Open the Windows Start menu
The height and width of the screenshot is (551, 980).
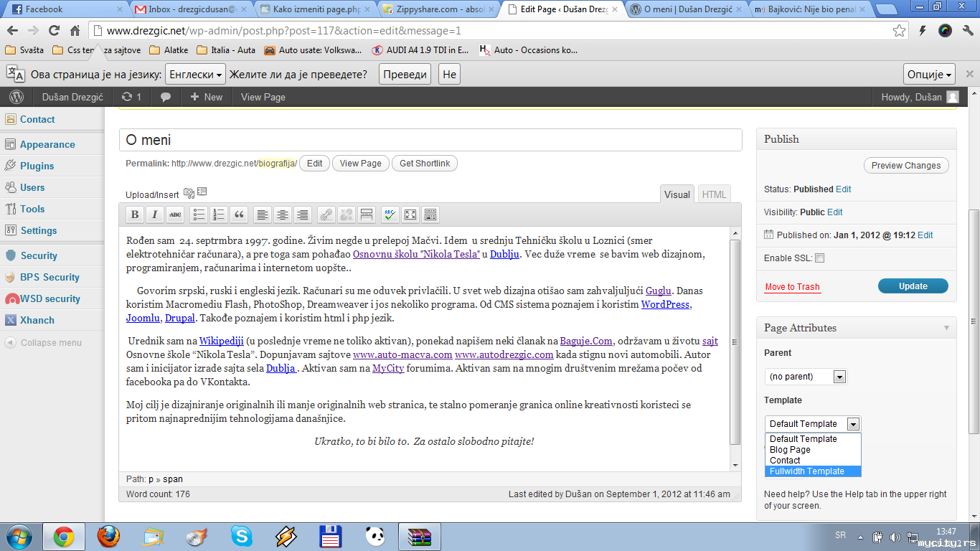tap(19, 537)
